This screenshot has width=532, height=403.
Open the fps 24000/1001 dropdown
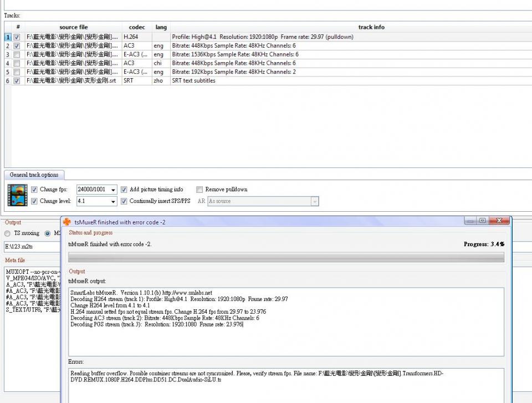click(x=113, y=190)
